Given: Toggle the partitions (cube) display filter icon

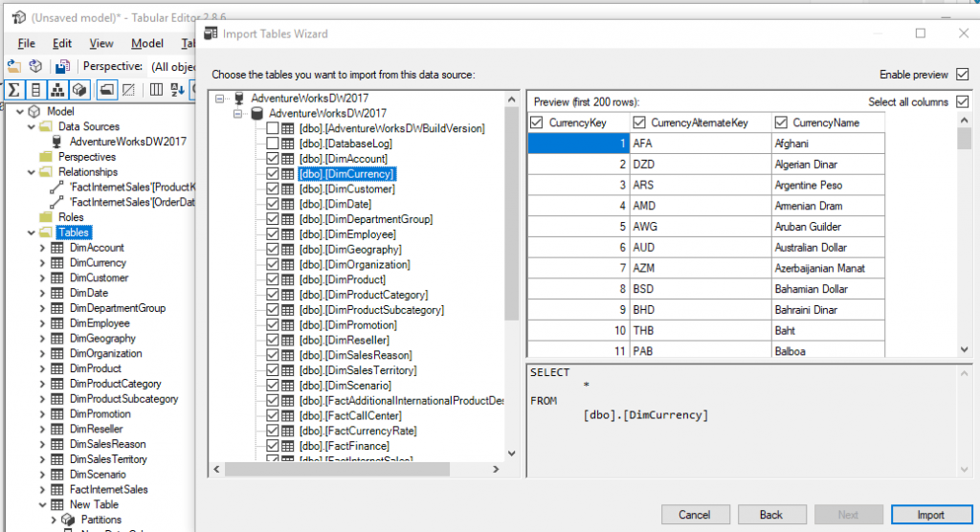Looking at the screenshot, I should click(79, 90).
